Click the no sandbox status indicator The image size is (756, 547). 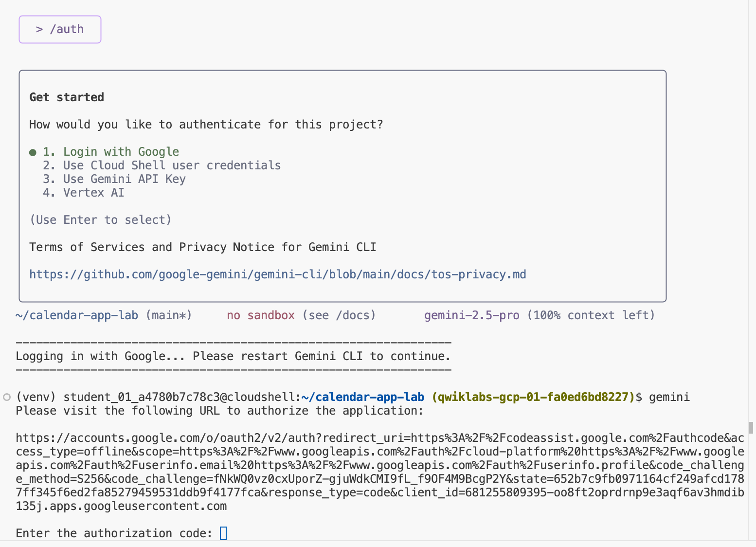click(260, 315)
